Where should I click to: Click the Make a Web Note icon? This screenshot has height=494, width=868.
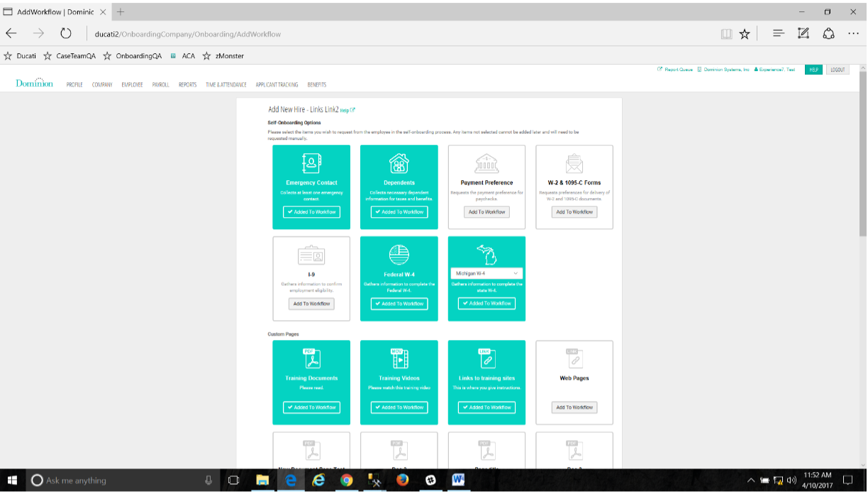coord(803,33)
